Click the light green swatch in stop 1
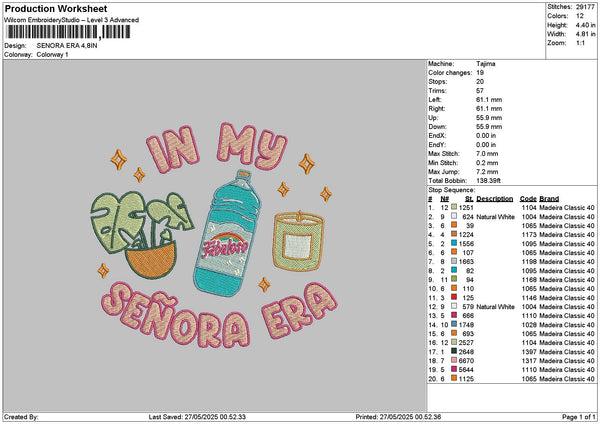Screen dimensions: 600x424 pyautogui.click(x=454, y=207)
